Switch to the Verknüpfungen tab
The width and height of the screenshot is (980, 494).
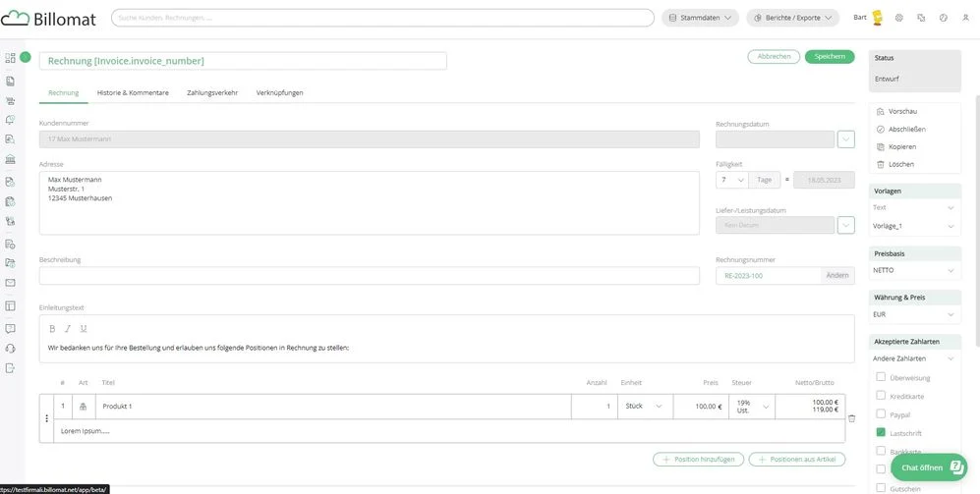[x=279, y=92]
